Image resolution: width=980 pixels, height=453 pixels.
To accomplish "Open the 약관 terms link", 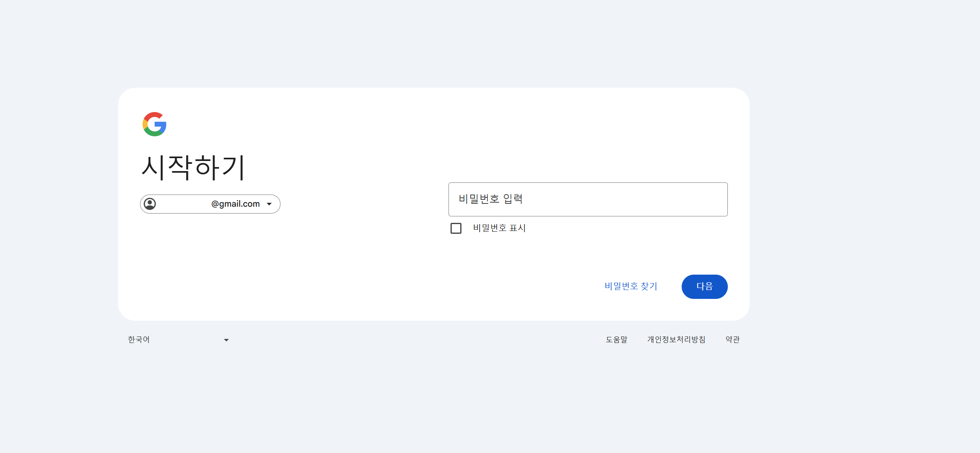I will click(x=732, y=340).
